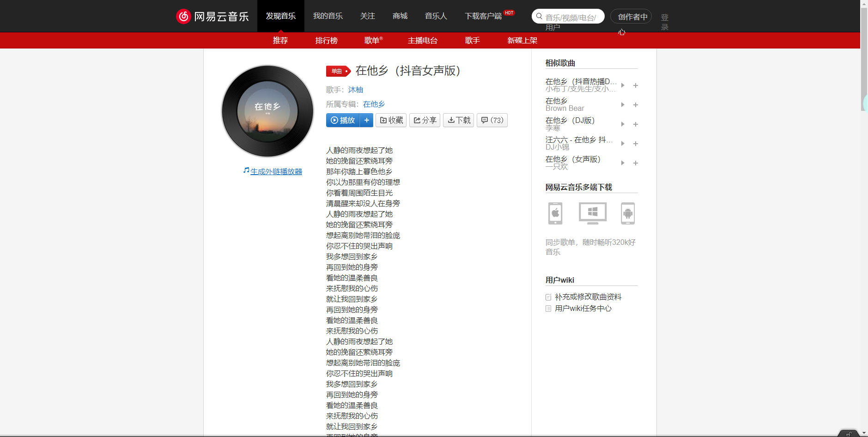Add similar song 在他乡 by Brown Bear with its plus

pos(635,105)
